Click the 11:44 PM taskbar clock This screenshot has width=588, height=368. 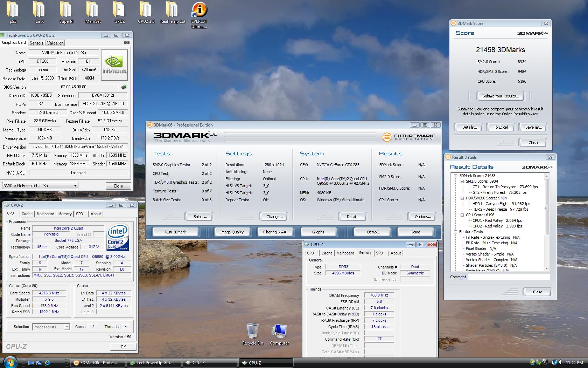(574, 363)
